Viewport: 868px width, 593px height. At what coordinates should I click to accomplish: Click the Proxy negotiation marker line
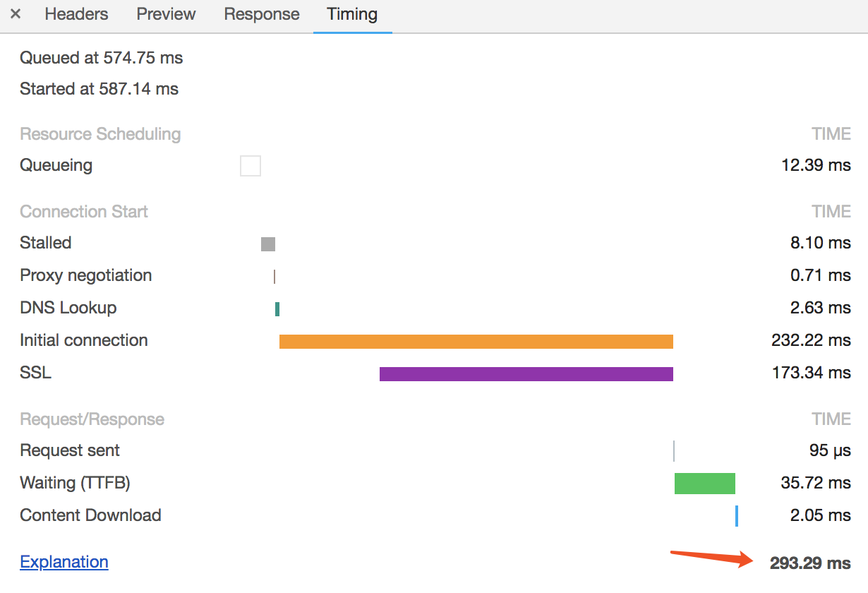click(x=275, y=276)
